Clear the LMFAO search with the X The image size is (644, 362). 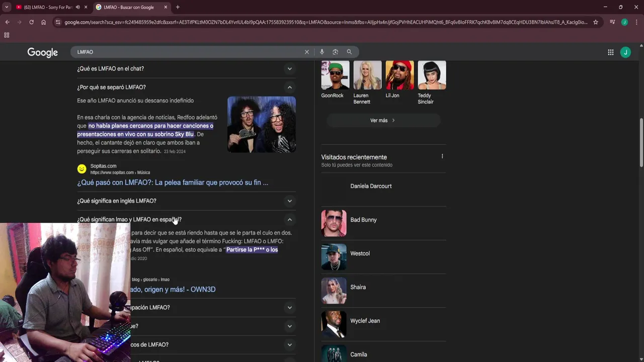coord(307,52)
